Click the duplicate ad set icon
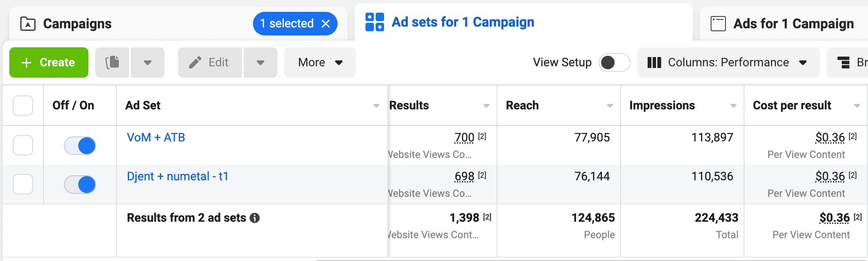868x261 pixels. tap(112, 63)
